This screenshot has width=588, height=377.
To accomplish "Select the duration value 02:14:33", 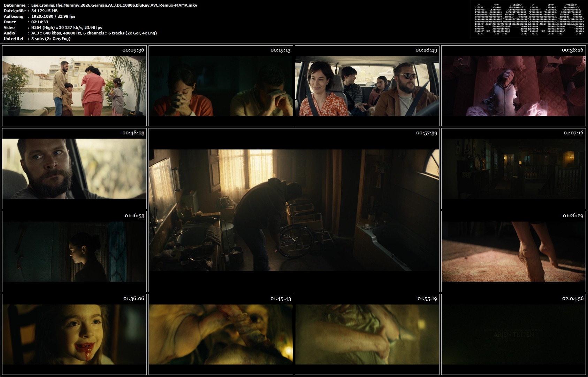I will pyautogui.click(x=40, y=22).
